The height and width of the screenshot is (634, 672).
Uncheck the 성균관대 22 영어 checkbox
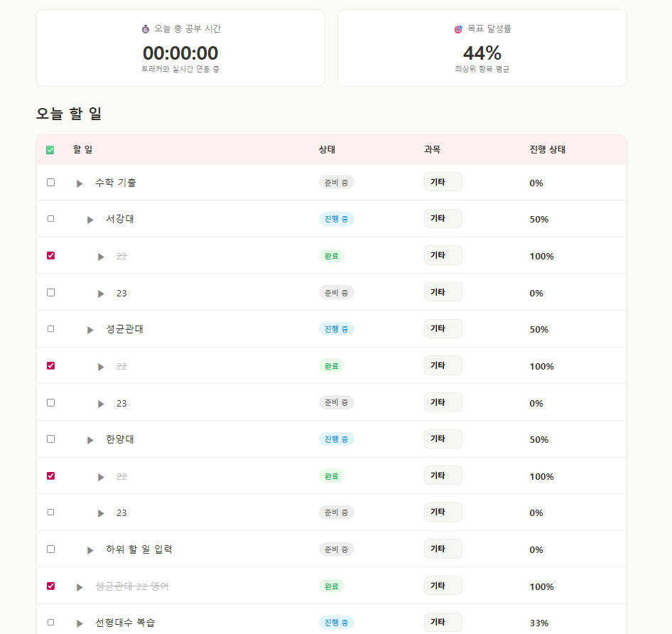click(50, 586)
